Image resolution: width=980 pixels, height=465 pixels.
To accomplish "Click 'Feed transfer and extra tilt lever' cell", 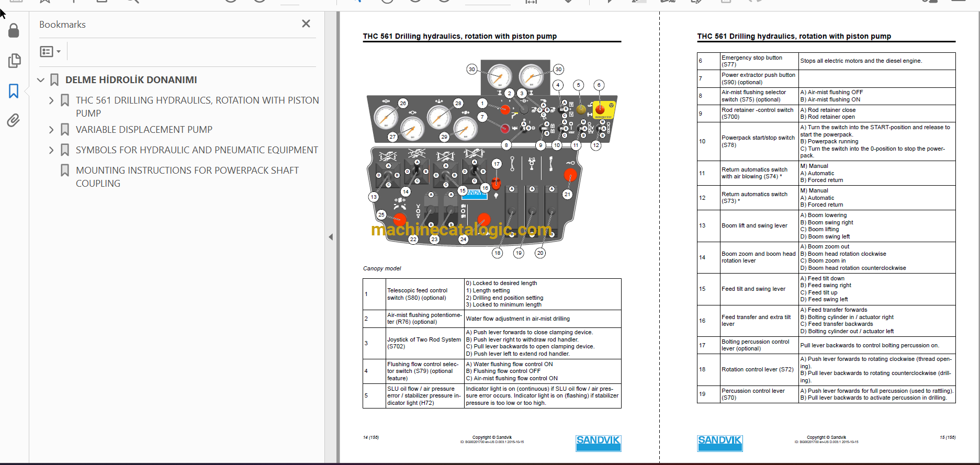I will (x=759, y=321).
